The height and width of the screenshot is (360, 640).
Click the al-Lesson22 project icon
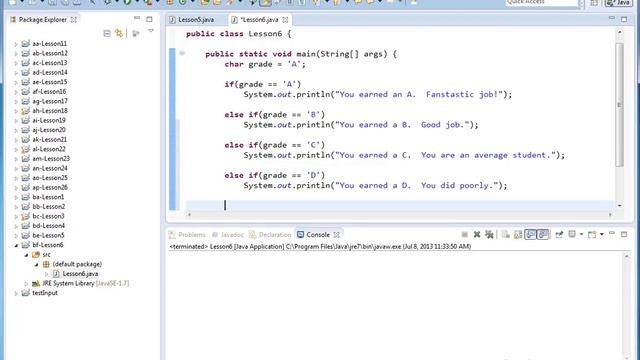click(25, 149)
